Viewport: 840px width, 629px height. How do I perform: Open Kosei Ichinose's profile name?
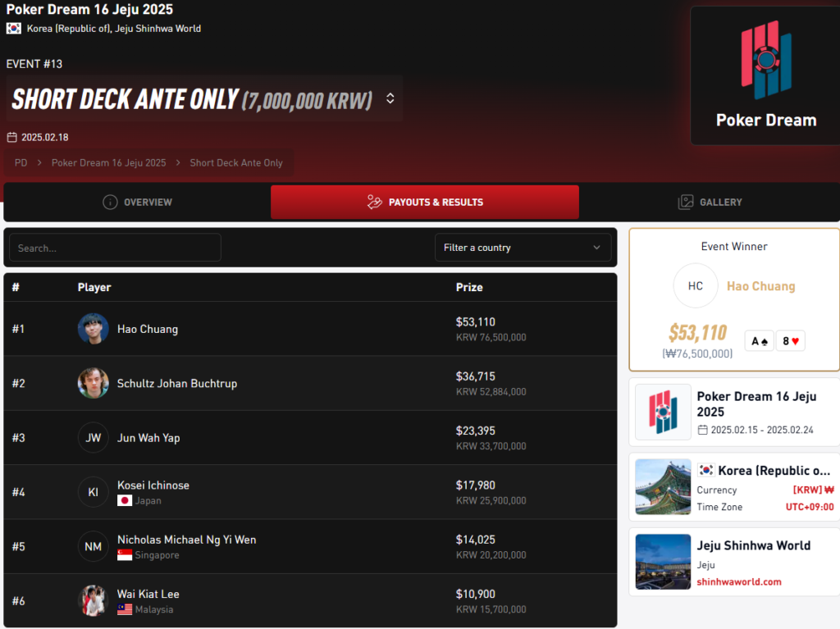pyautogui.click(x=153, y=485)
